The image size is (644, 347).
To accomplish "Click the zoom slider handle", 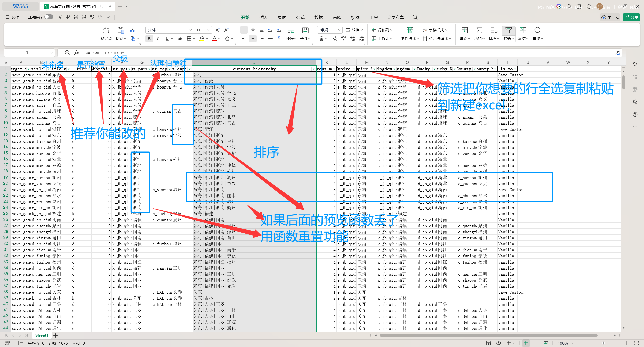I will pos(603,343).
